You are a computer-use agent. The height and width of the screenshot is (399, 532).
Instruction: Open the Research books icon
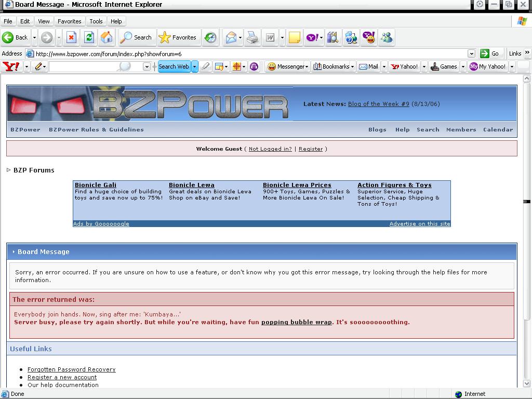(333, 37)
